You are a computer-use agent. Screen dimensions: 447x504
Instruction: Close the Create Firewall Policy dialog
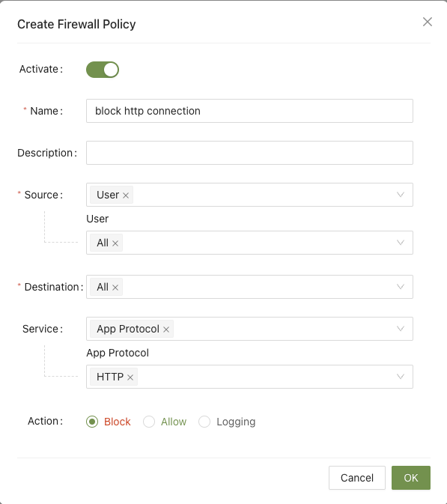point(427,22)
